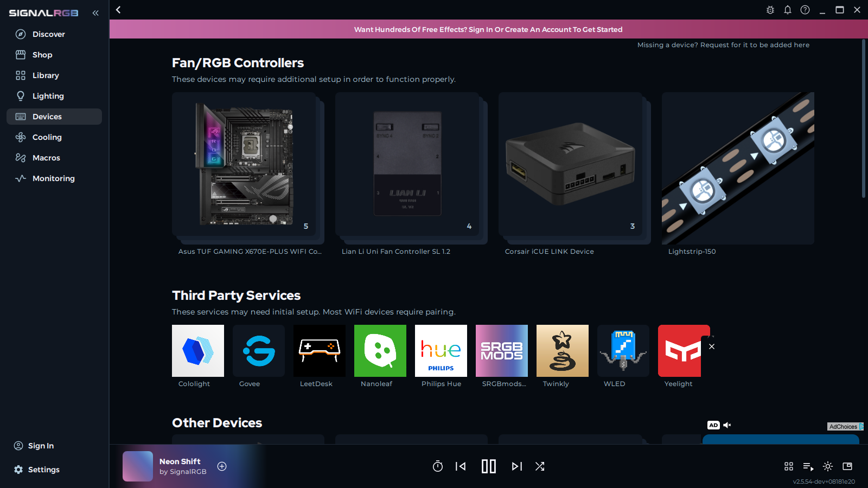Open the effect playlist queue
This screenshot has width=868, height=488.
[x=808, y=466]
